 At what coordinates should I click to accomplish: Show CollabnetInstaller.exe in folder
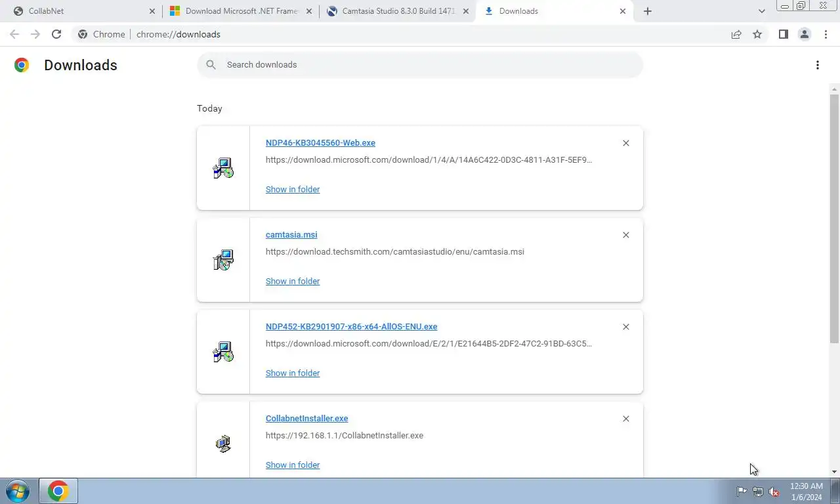pyautogui.click(x=293, y=465)
